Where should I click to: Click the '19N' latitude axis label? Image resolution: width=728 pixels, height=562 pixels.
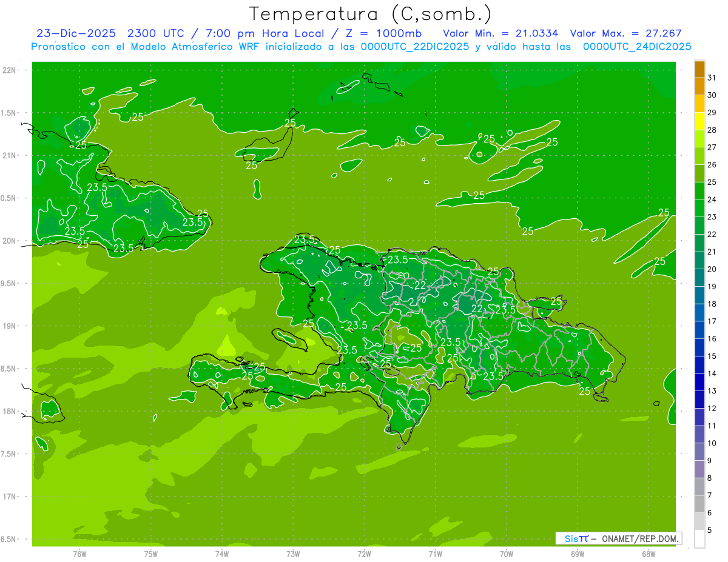pyautogui.click(x=10, y=326)
